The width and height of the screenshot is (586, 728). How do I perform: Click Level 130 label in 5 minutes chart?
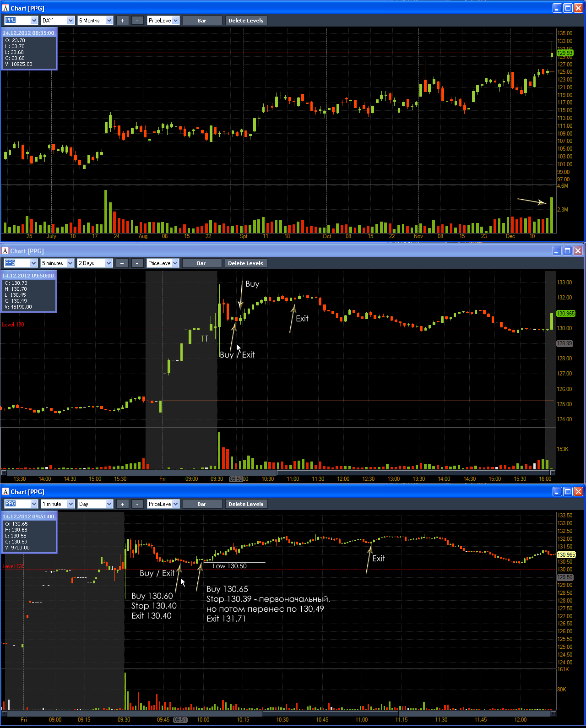tap(13, 325)
